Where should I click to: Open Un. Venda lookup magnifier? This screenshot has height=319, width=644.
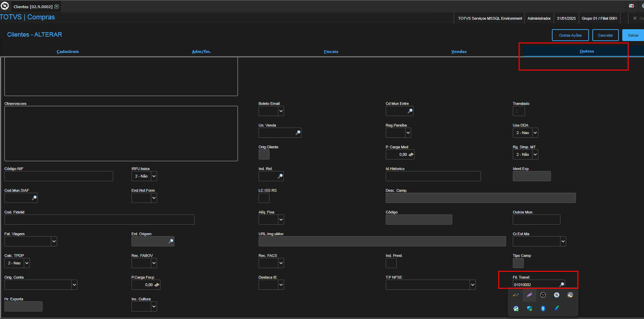[298, 133]
